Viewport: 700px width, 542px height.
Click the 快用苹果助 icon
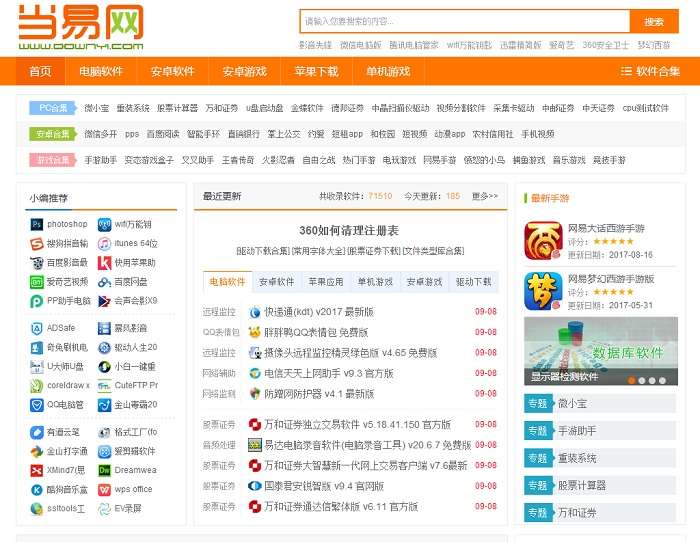point(104,263)
